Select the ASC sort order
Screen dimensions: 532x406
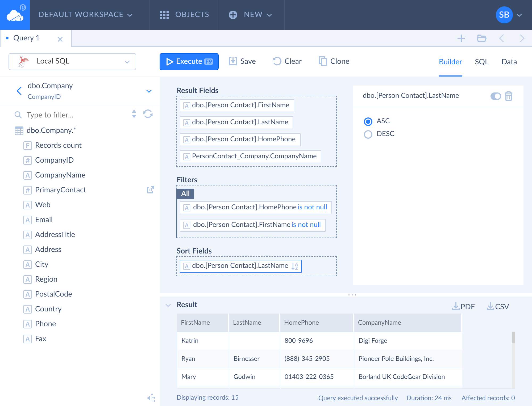368,121
